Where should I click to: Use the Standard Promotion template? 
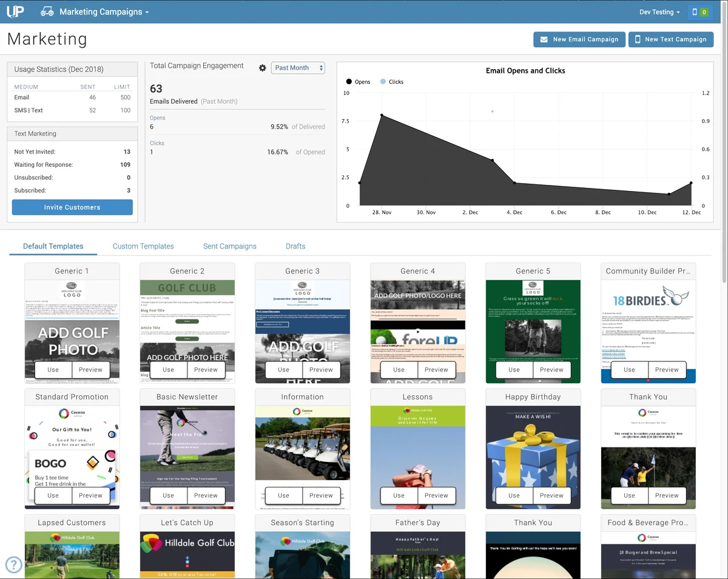(53, 495)
